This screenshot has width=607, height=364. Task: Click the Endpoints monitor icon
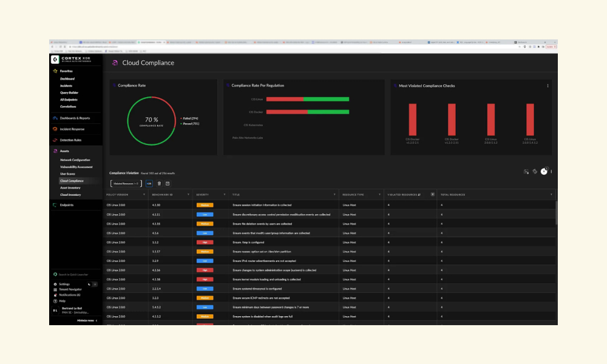pyautogui.click(x=55, y=205)
